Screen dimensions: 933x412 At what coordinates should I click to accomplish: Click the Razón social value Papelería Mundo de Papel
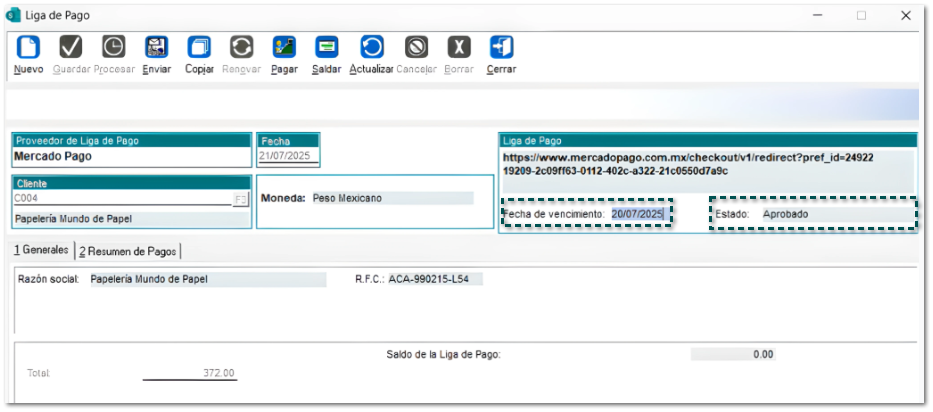tap(208, 279)
